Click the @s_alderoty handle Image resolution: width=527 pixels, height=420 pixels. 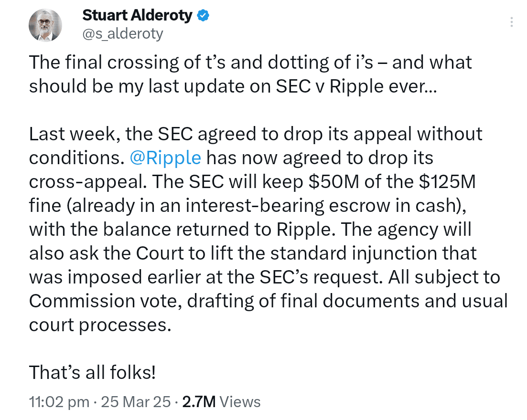click(123, 33)
